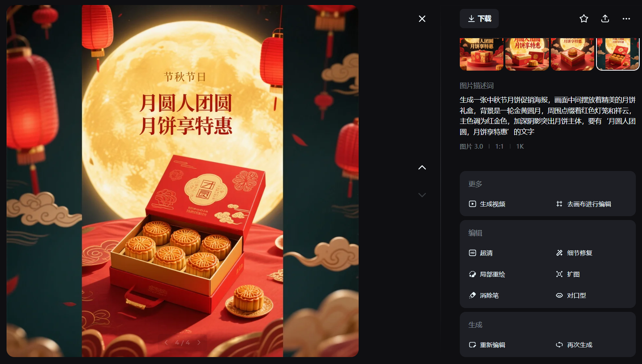642x364 pixels.
Task: Select the second generated poster thumbnail
Action: pyautogui.click(x=527, y=54)
